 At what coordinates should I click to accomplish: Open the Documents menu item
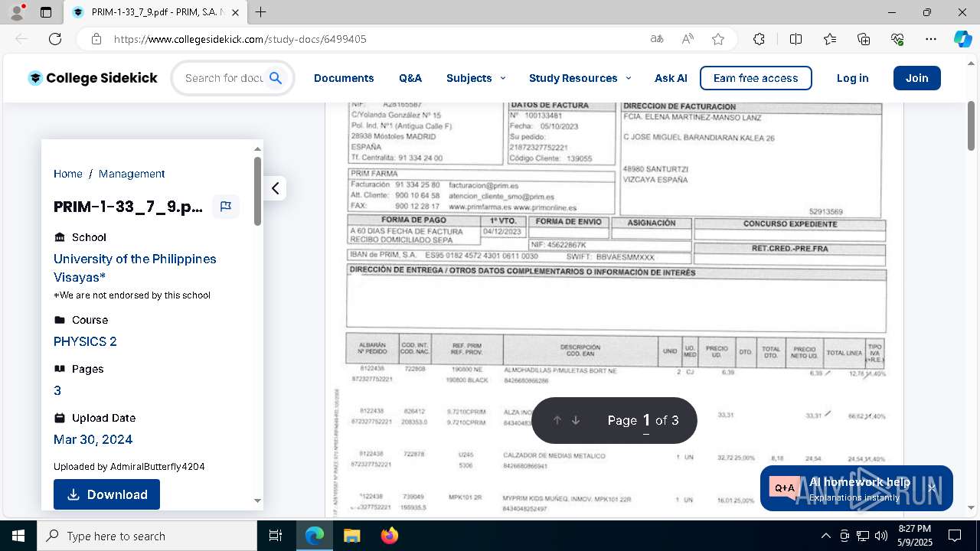click(344, 78)
